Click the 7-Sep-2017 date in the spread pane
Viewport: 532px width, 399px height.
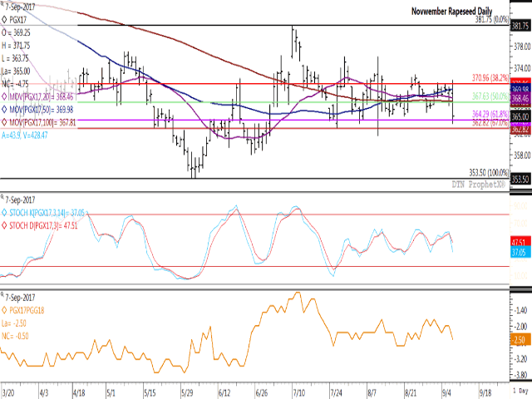tap(20, 298)
